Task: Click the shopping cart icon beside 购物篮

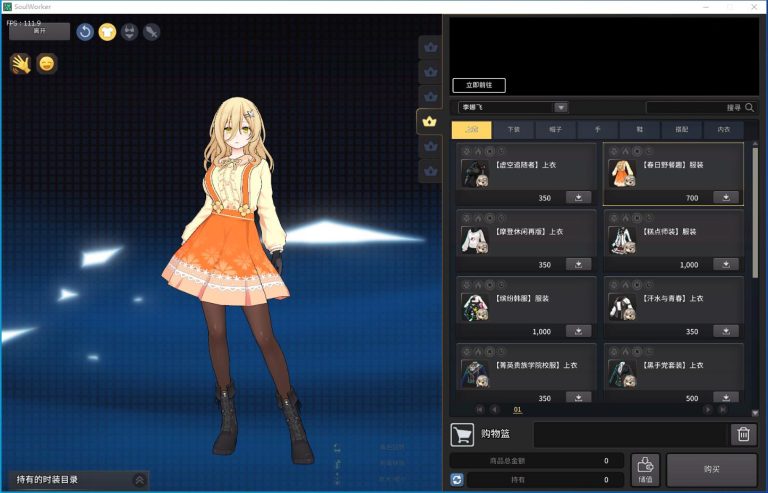Action: pos(462,435)
